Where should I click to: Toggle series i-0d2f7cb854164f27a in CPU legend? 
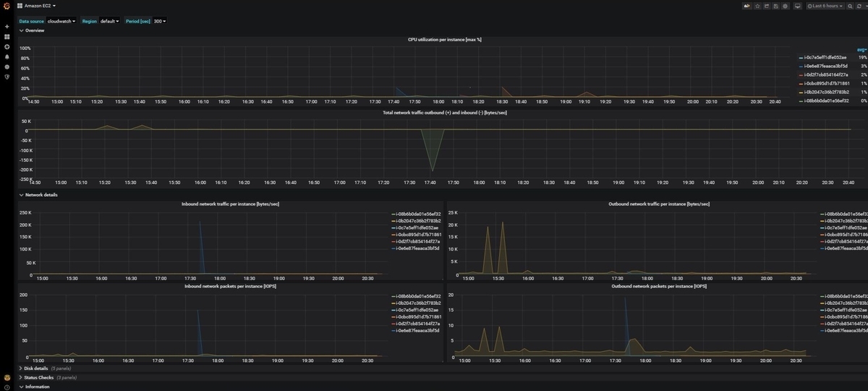coord(825,75)
